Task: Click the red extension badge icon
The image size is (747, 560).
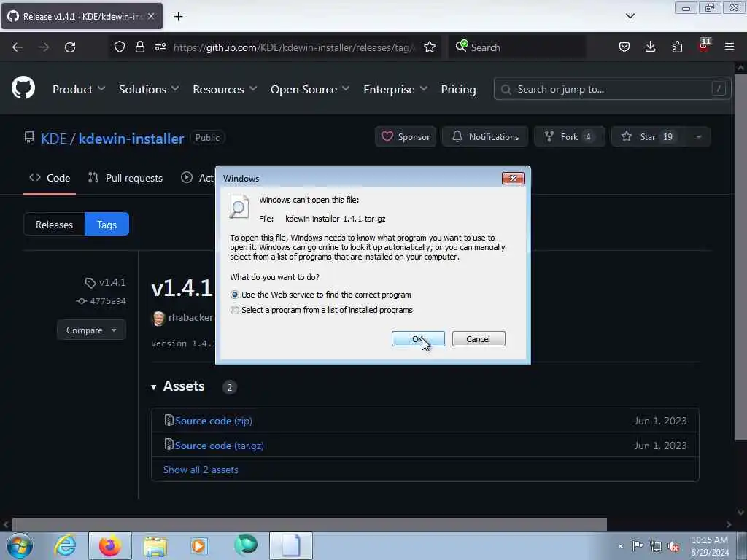Action: (x=704, y=46)
